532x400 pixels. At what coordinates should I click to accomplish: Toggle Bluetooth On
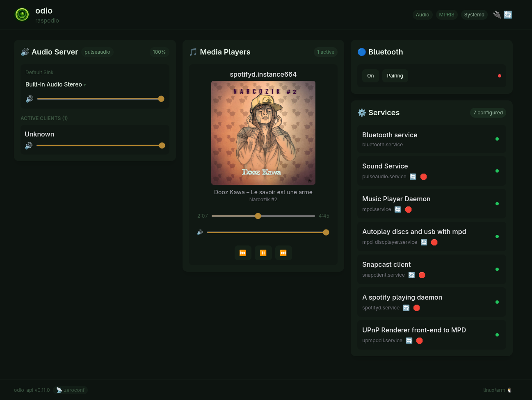(x=370, y=76)
